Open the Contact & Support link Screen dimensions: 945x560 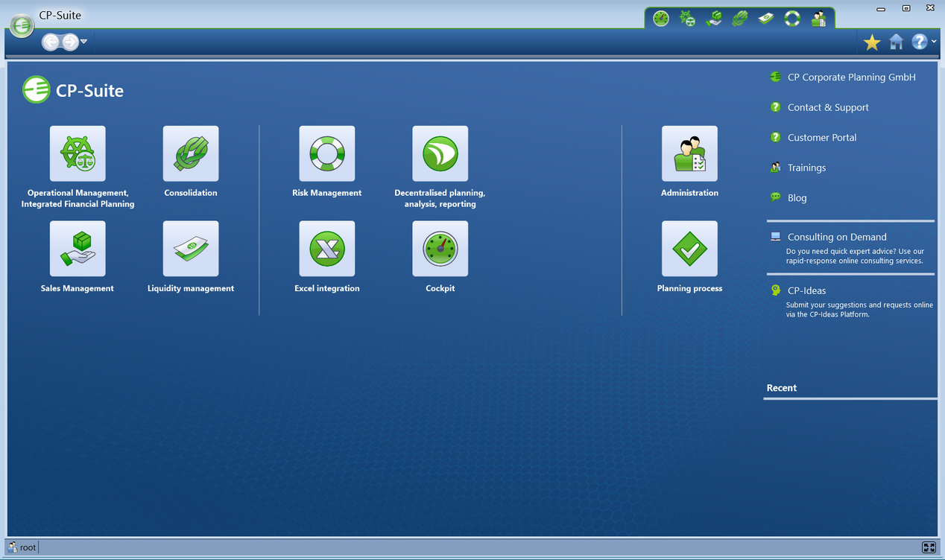click(828, 107)
